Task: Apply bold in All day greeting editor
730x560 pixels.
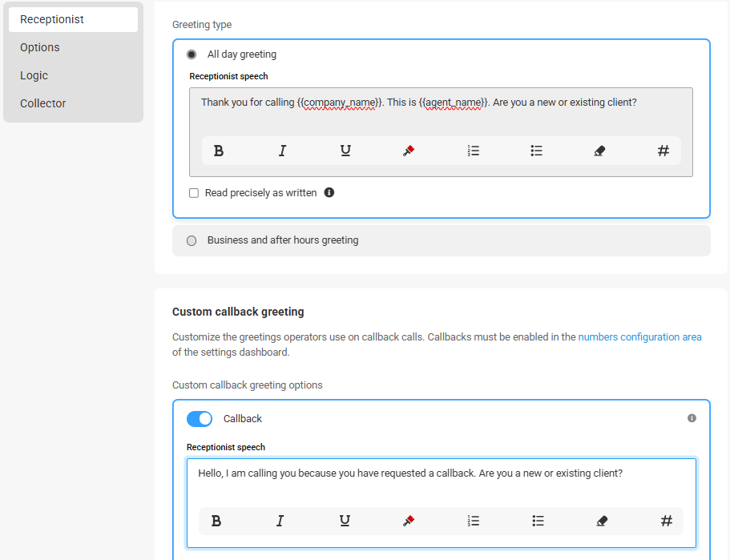Action: [218, 151]
